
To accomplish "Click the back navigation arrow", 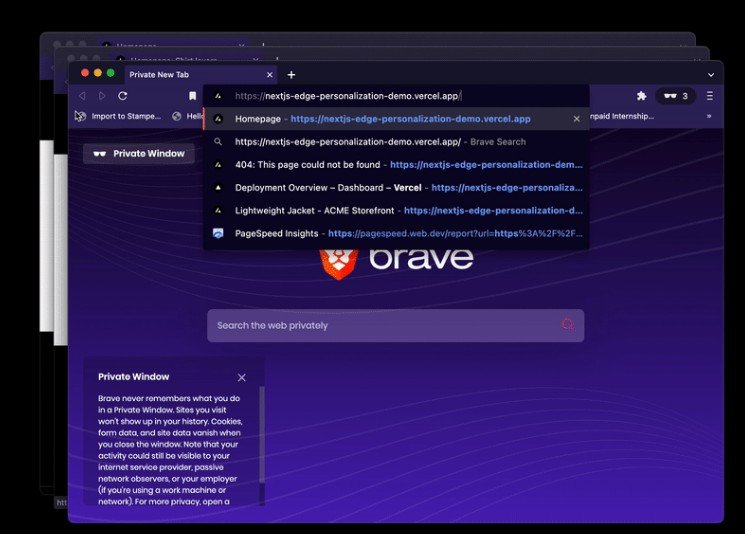I will (x=82, y=96).
